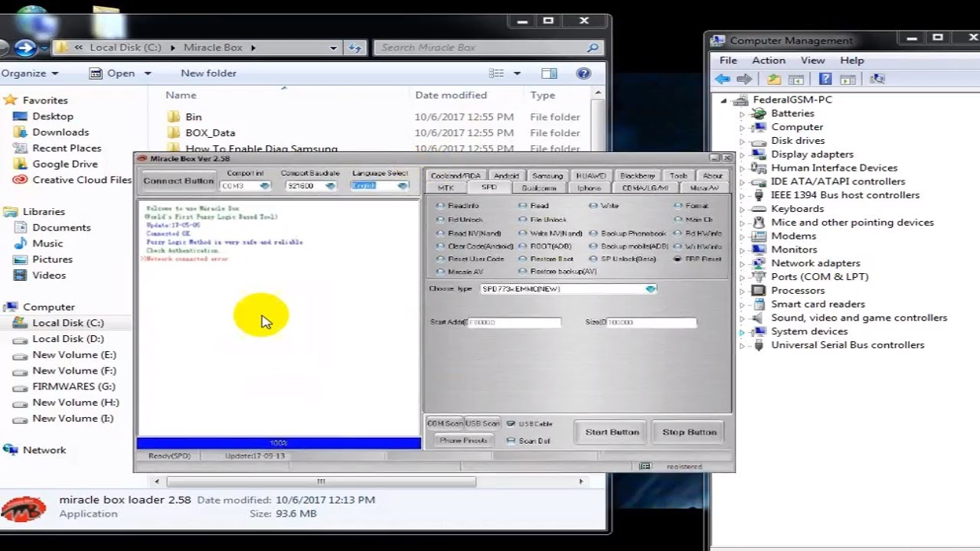Select the Disk drives device icon
Image resolution: width=980 pixels, height=551 pixels.
pos(759,141)
